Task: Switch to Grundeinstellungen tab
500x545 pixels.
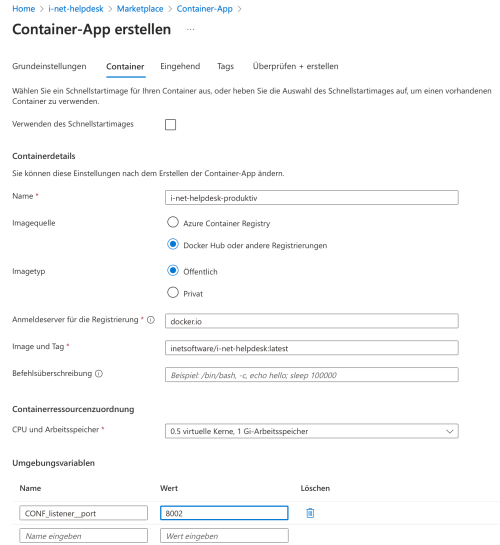Action: click(49, 66)
